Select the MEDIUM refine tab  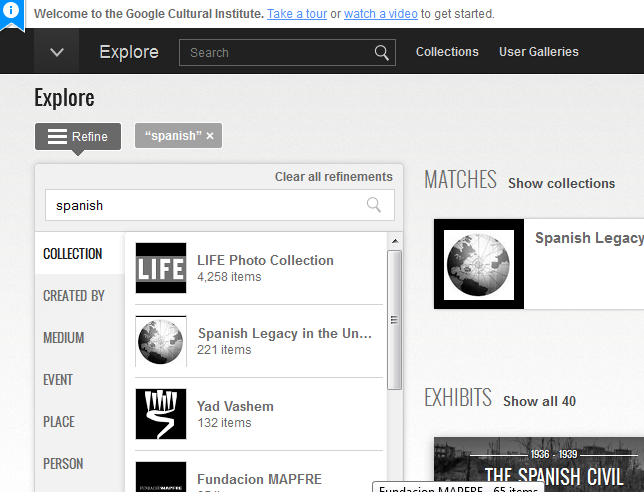click(80, 338)
